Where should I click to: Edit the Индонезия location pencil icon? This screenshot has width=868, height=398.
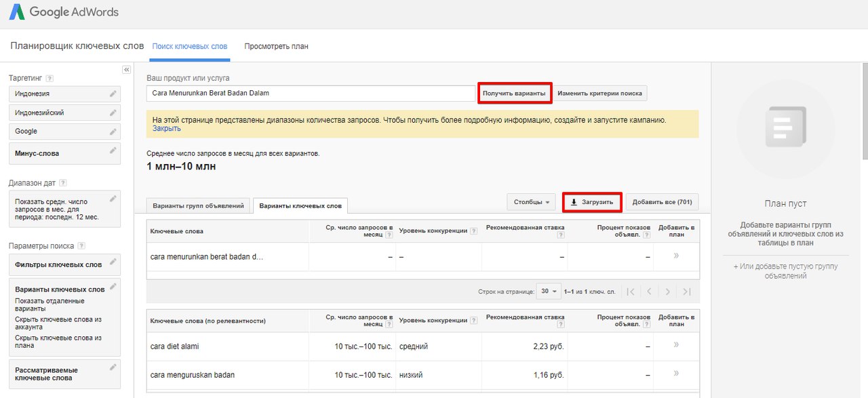113,94
